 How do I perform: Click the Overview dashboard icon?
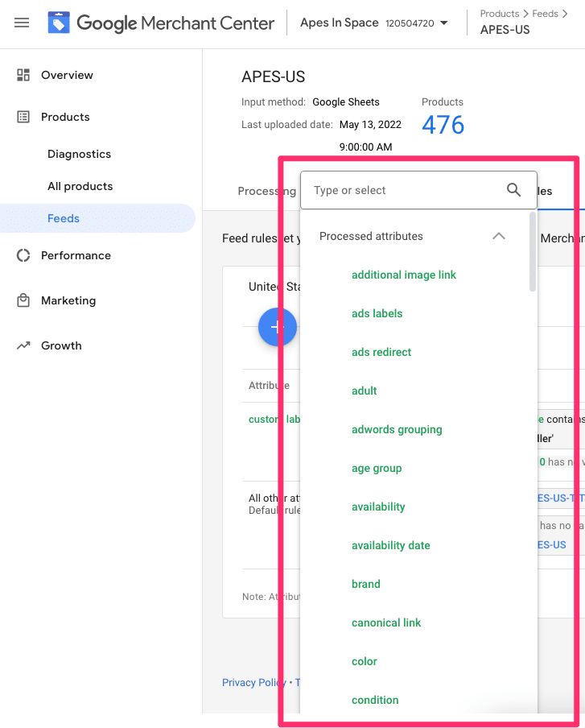(23, 75)
